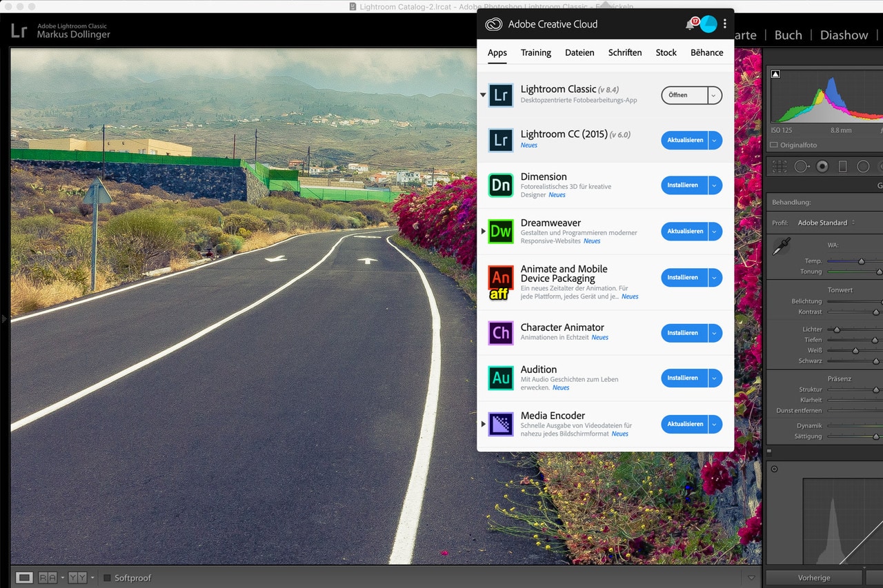Open dropdown arrow beside Lightroom Classic Öffnen
The height and width of the screenshot is (588, 883).
point(715,95)
